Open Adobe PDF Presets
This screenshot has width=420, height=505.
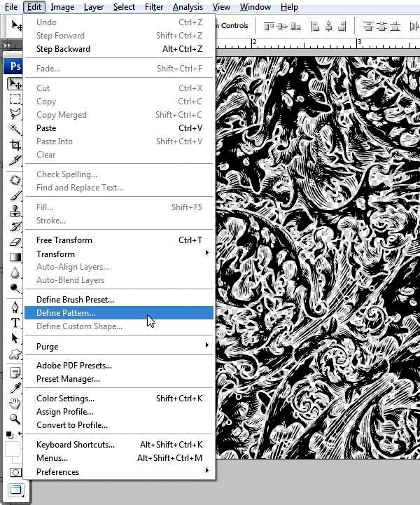click(119, 365)
